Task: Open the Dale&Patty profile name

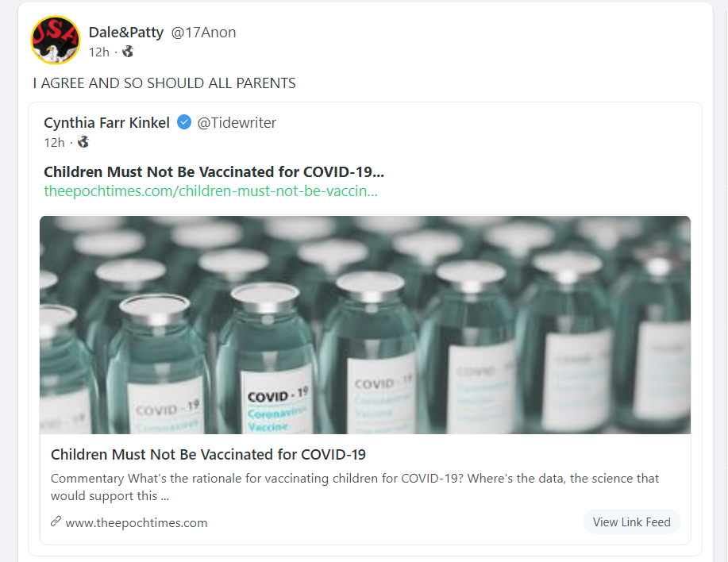Action: (x=126, y=33)
